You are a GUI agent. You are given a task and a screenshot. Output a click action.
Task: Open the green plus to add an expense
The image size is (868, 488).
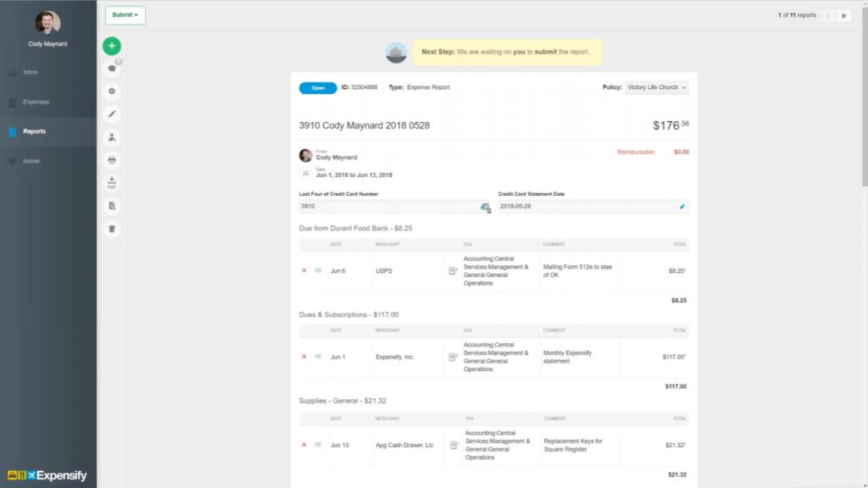click(x=111, y=46)
